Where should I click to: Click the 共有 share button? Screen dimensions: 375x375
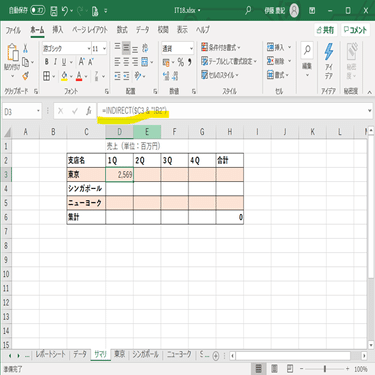coord(325,30)
